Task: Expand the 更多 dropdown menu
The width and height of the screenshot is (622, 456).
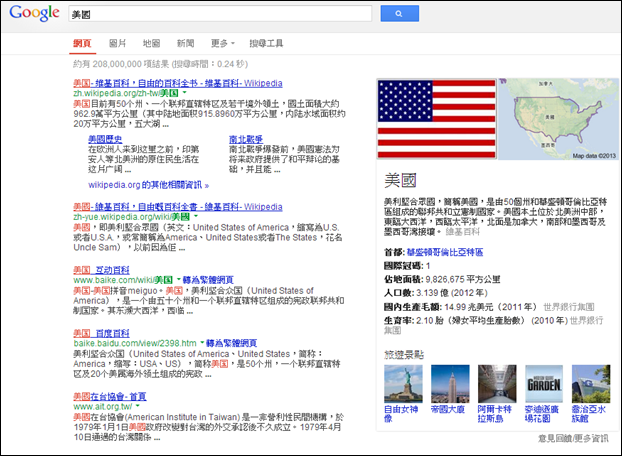Action: (223, 43)
